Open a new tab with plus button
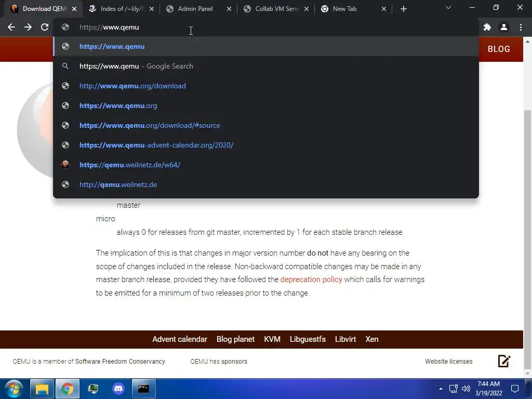 click(403, 9)
